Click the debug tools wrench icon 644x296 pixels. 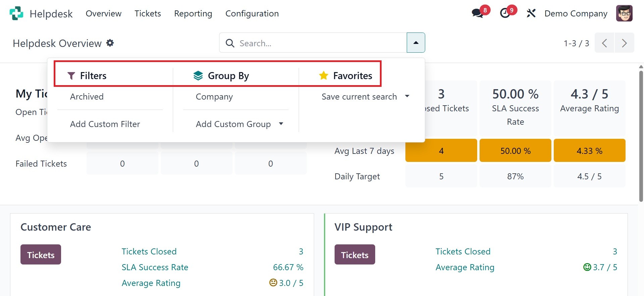pos(531,13)
